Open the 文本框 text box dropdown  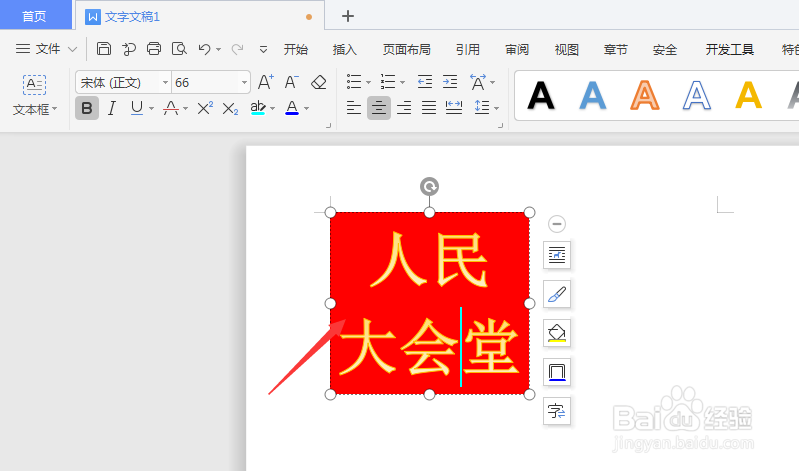pos(35,110)
